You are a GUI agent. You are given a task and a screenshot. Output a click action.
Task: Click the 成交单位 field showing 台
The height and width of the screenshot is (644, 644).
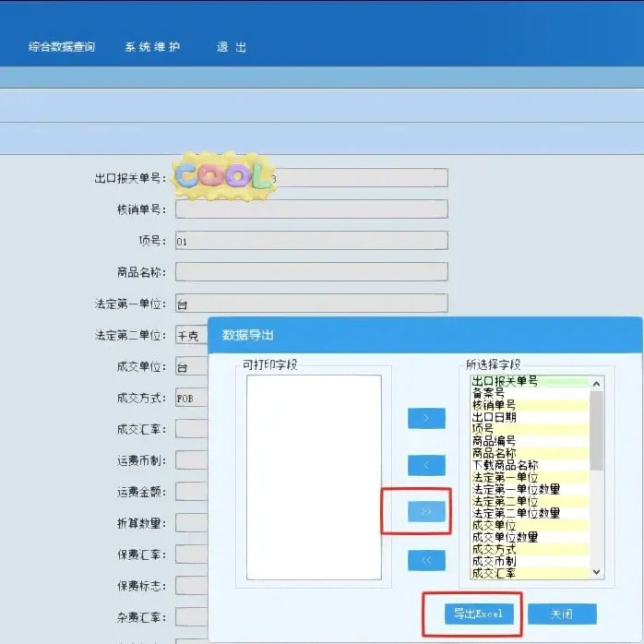[192, 366]
